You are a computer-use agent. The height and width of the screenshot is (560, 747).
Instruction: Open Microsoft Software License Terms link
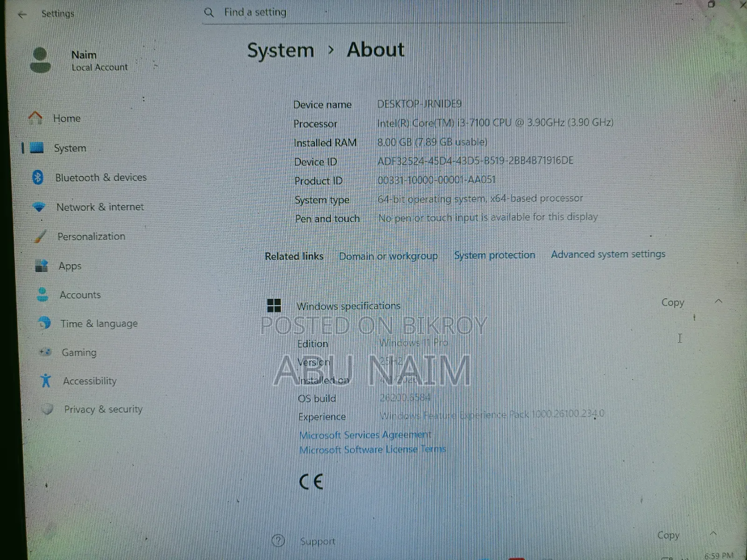click(x=373, y=449)
